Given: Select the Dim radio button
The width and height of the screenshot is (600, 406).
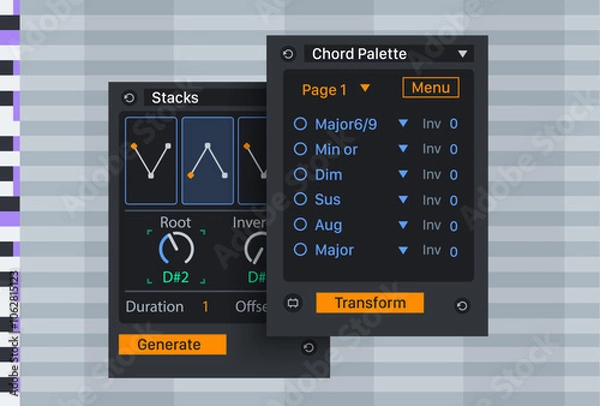Looking at the screenshot, I should click(300, 174).
